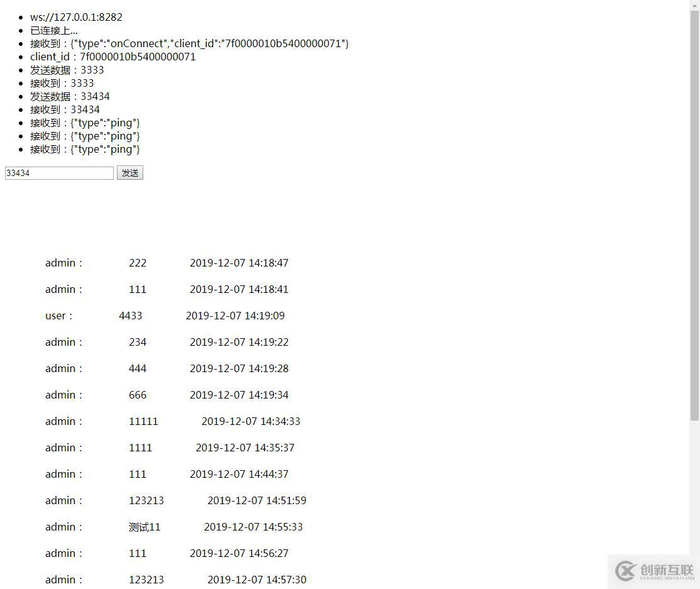Click timestamp 2019-12-07 14:57:30
Image resolution: width=700 pixels, height=589 pixels.
pos(257,580)
